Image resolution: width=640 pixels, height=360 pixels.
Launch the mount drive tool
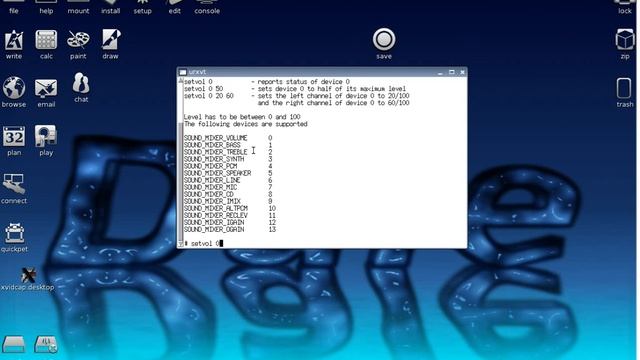[x=78, y=6]
